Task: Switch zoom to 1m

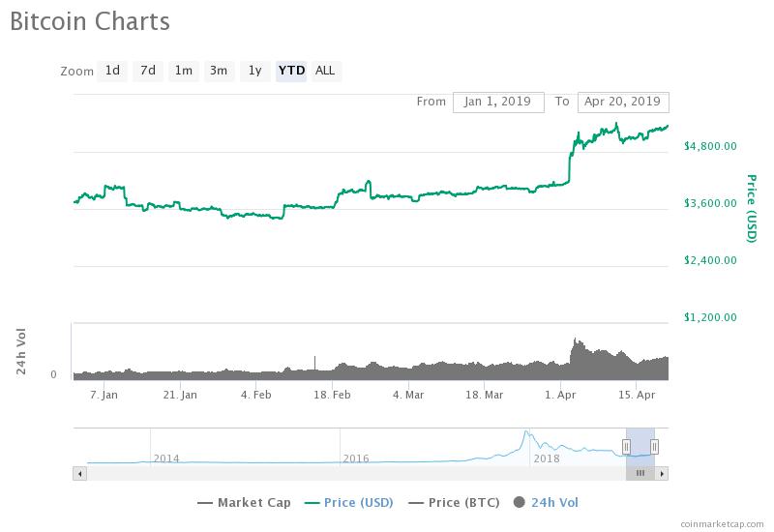Action: (183, 71)
